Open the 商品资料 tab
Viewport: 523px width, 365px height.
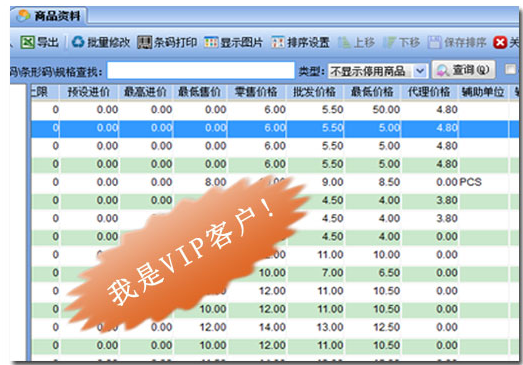coord(49,15)
